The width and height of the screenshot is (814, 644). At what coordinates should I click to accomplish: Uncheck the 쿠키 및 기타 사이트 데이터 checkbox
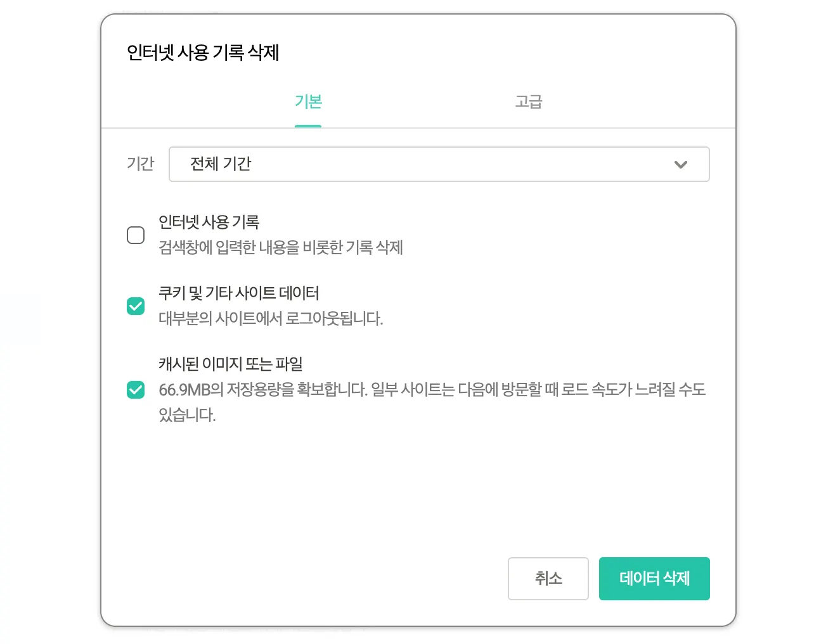[136, 306]
